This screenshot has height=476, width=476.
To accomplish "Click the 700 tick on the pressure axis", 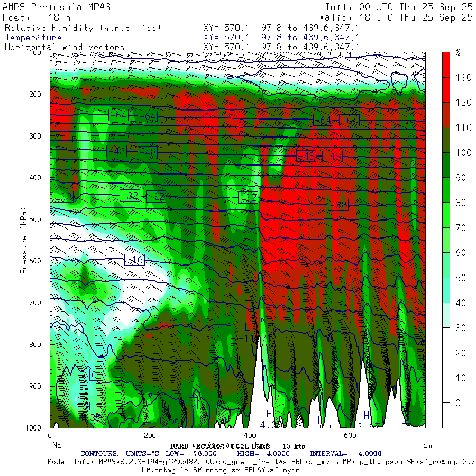I will (35, 303).
